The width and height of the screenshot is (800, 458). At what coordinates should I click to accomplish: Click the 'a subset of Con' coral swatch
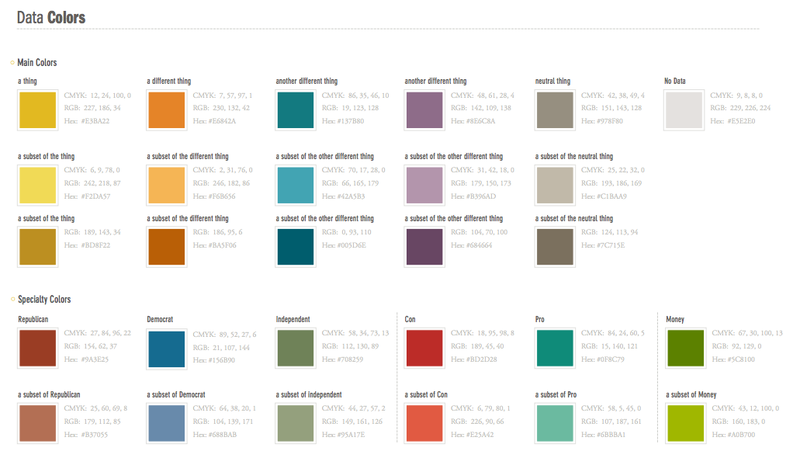coord(424,423)
